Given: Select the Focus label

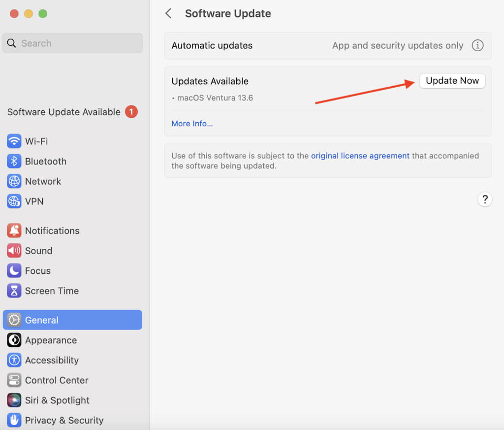Looking at the screenshot, I should pyautogui.click(x=38, y=271).
